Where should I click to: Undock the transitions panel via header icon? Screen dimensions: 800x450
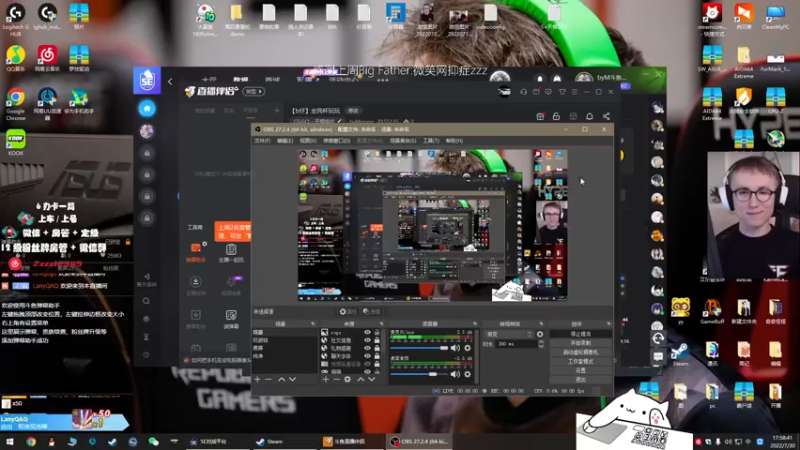[541, 324]
